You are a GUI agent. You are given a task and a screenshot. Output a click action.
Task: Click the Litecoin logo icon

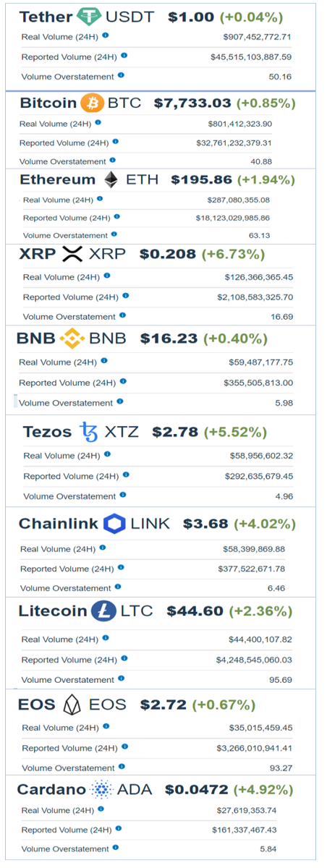[103, 611]
